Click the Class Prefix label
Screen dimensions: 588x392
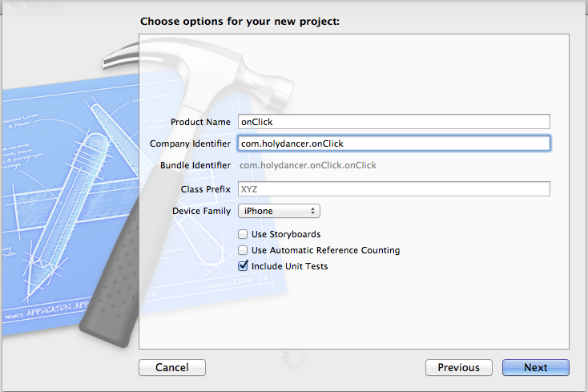pyautogui.click(x=206, y=189)
